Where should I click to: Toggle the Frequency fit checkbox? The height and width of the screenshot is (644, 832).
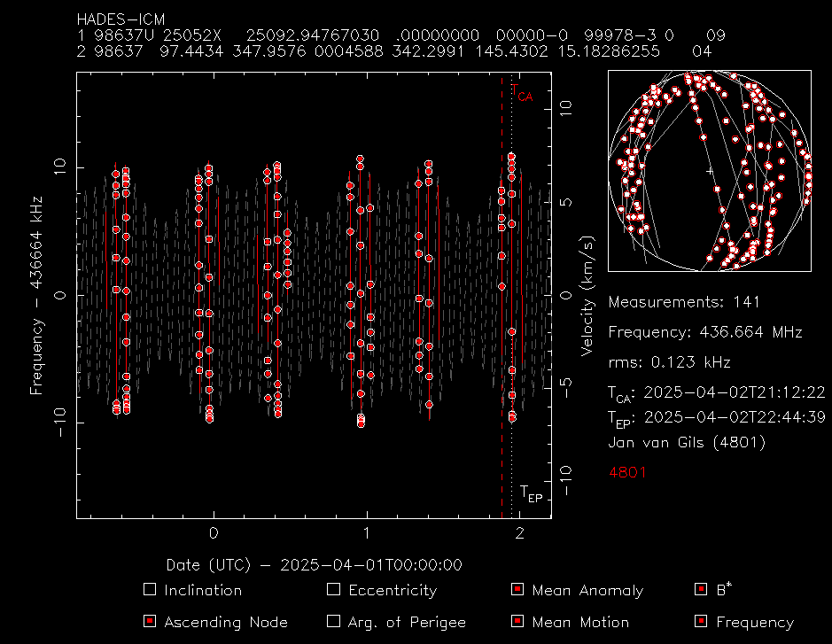(701, 622)
